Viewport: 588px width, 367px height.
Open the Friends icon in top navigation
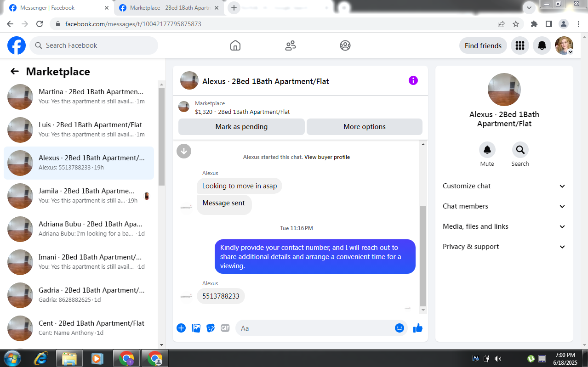point(291,45)
